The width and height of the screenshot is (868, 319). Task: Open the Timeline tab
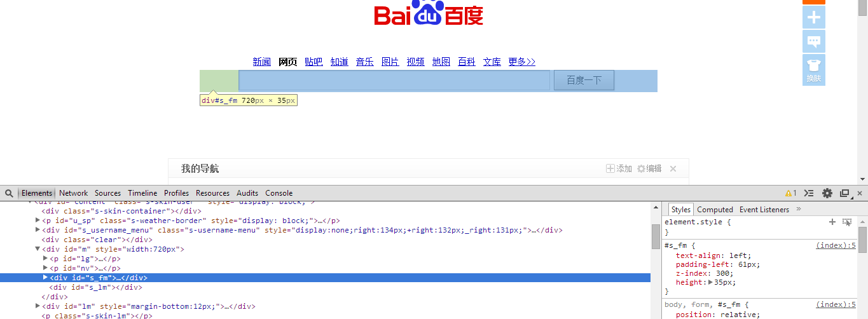point(142,193)
